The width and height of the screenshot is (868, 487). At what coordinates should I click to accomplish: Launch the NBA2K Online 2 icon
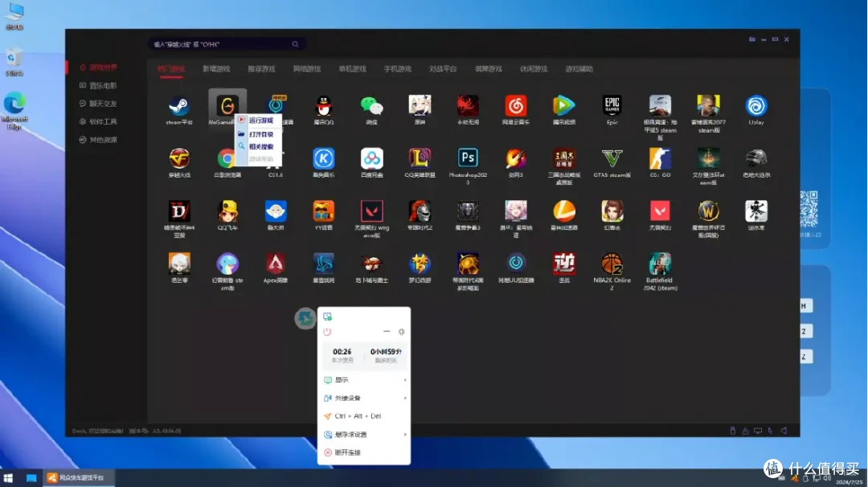click(x=612, y=264)
